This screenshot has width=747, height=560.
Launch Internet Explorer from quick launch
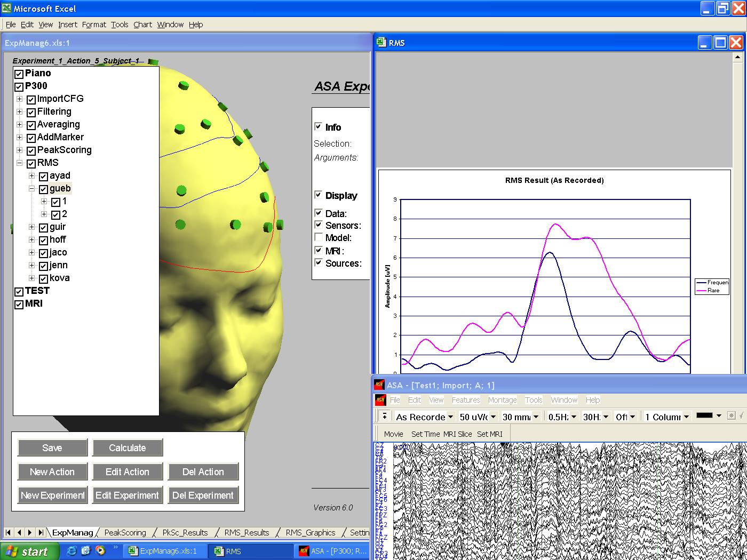pyautogui.click(x=71, y=551)
